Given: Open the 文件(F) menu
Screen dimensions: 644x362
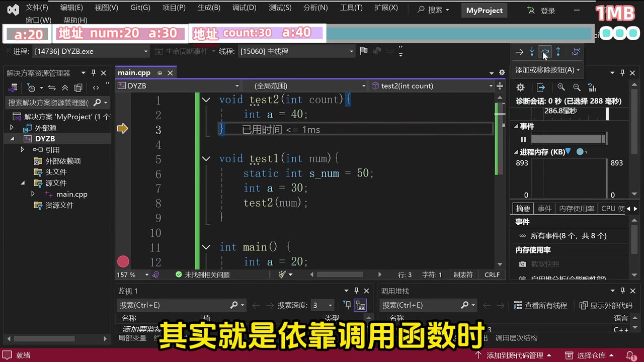Looking at the screenshot, I should click(x=37, y=8).
